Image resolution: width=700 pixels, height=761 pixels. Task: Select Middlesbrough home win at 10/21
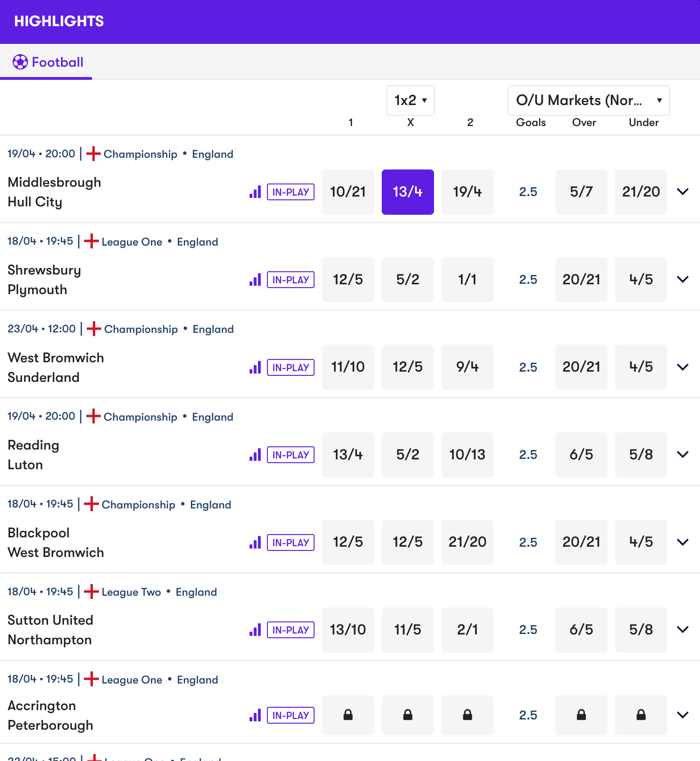tap(348, 192)
